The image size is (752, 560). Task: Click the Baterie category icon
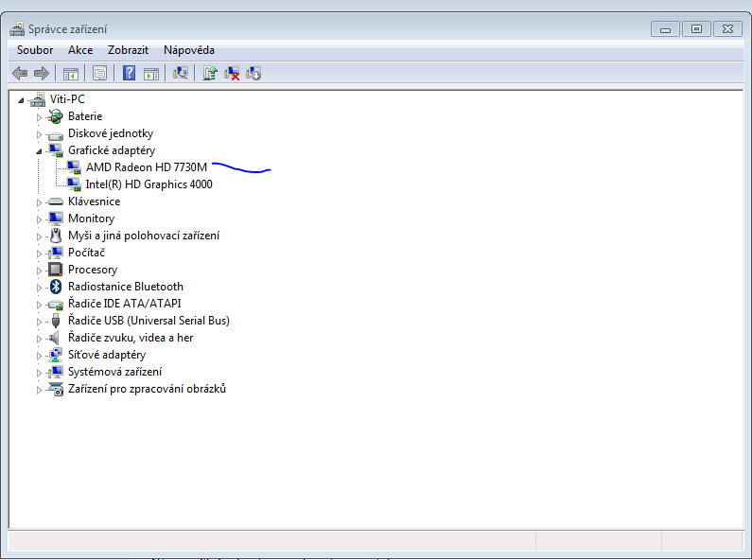[x=56, y=116]
